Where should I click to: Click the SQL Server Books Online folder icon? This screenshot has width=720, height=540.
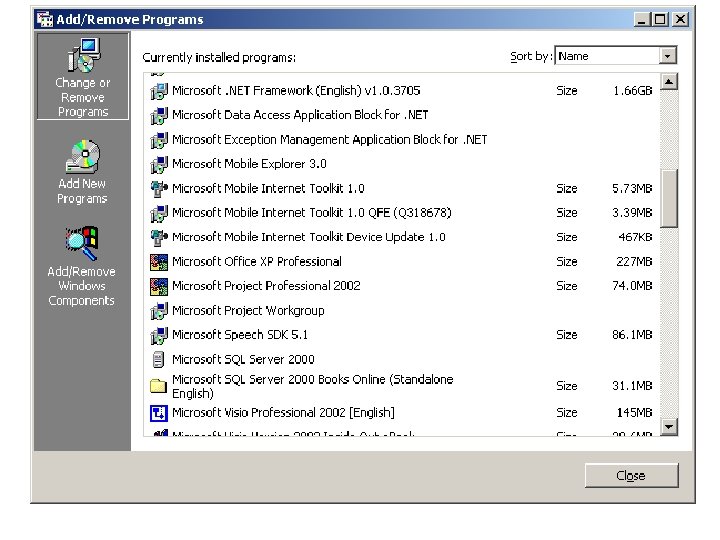tap(158, 386)
